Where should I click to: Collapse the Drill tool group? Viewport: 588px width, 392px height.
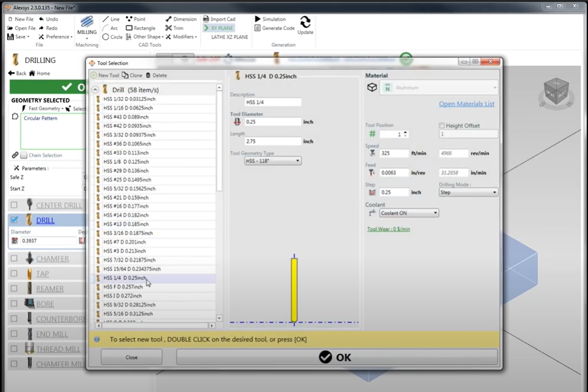click(x=95, y=90)
